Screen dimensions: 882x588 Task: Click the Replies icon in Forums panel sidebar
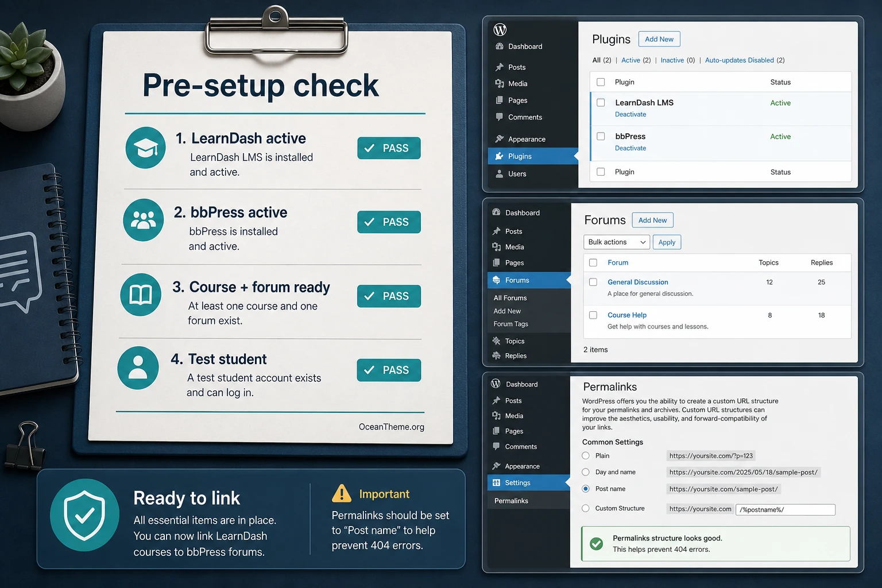[496, 356]
